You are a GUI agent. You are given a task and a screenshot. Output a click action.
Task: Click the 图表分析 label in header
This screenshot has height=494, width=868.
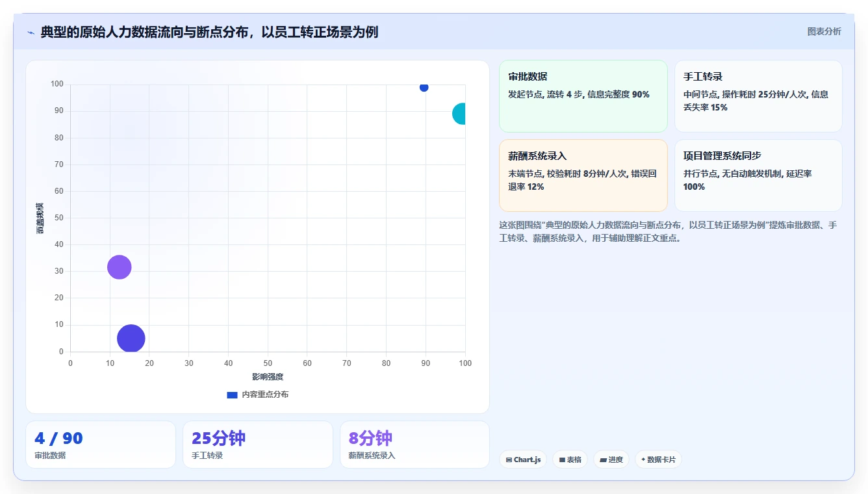(824, 31)
